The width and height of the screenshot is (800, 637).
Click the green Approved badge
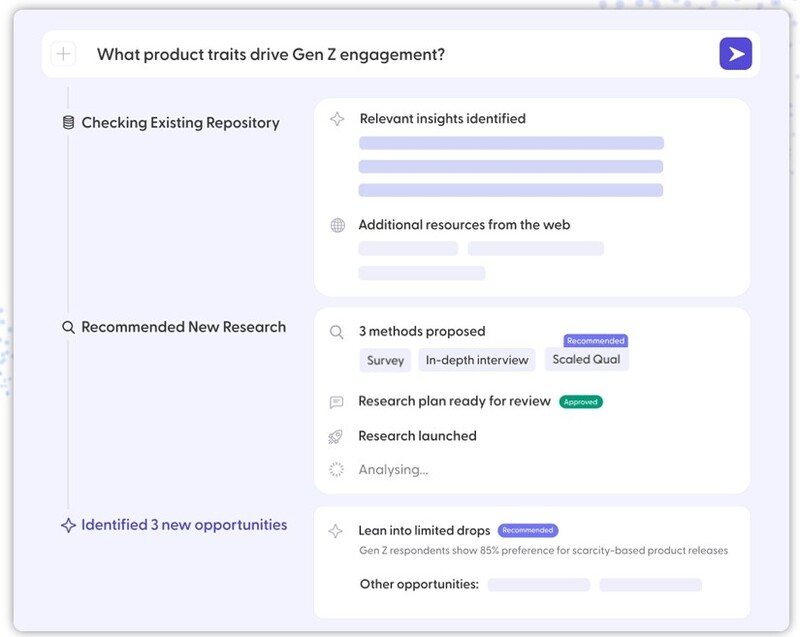580,402
